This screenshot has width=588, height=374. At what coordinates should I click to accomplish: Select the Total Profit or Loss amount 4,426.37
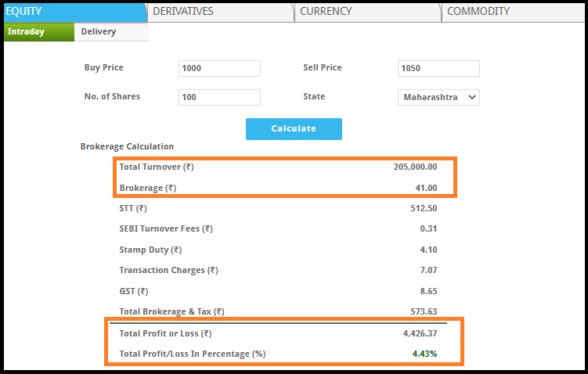pos(418,333)
